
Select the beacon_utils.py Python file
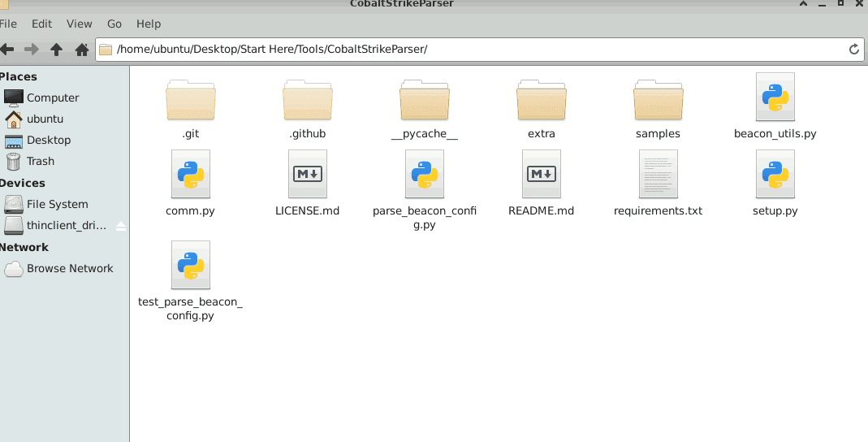coord(775,106)
